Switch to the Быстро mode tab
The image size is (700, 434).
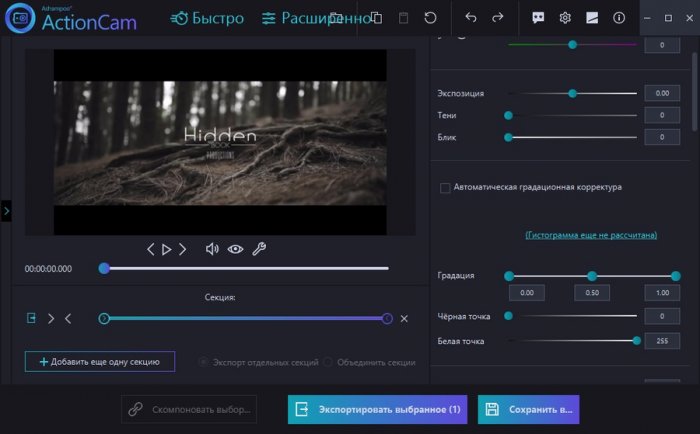pyautogui.click(x=207, y=18)
